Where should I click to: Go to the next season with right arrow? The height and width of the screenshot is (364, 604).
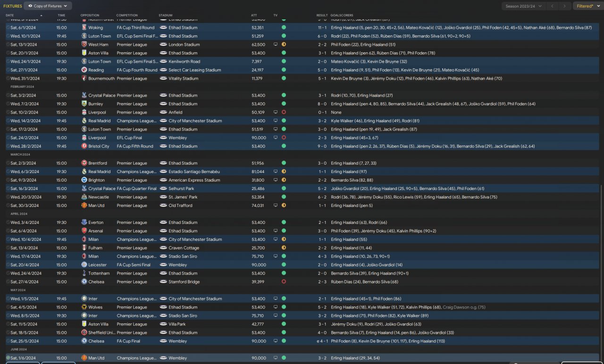[x=565, y=6]
